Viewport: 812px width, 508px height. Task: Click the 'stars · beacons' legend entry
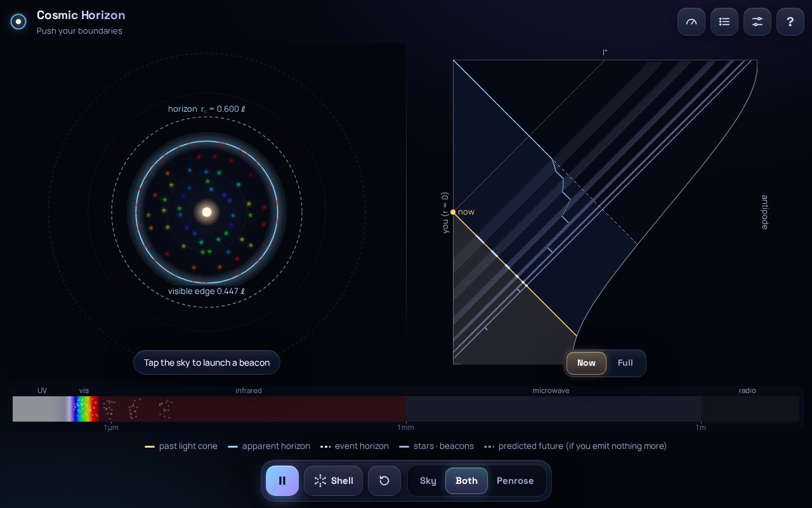(436, 446)
